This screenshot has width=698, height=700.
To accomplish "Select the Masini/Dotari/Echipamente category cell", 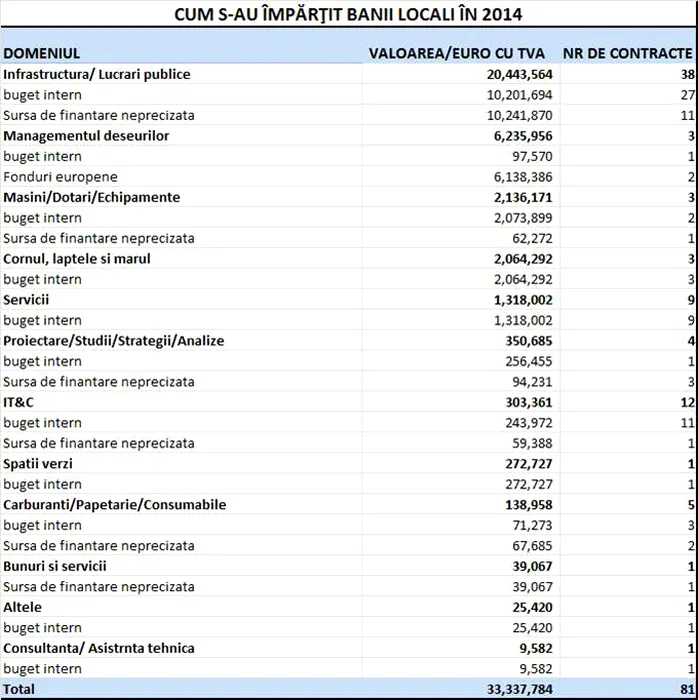I will click(x=92, y=197).
